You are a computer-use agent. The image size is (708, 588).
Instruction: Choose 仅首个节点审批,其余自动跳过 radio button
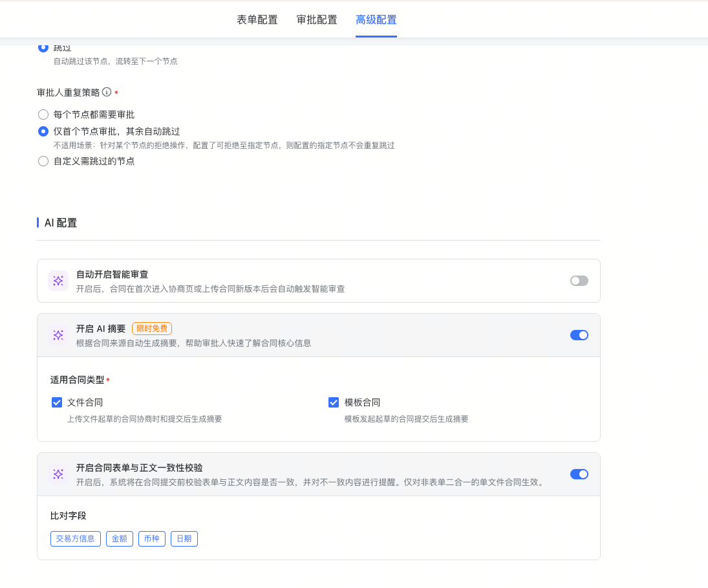tap(43, 131)
